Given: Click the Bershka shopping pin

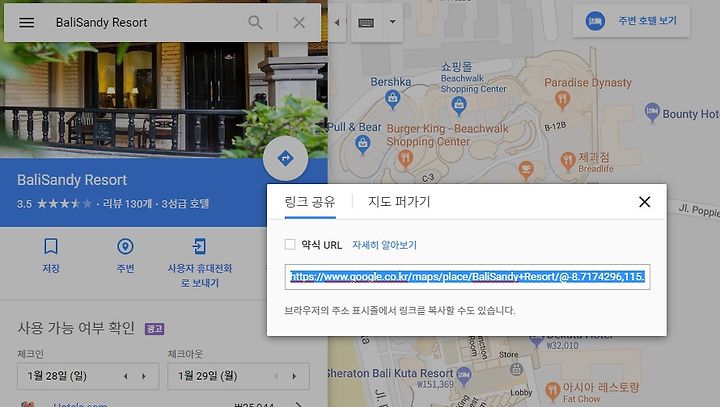Looking at the screenshot, I should tap(392, 99).
